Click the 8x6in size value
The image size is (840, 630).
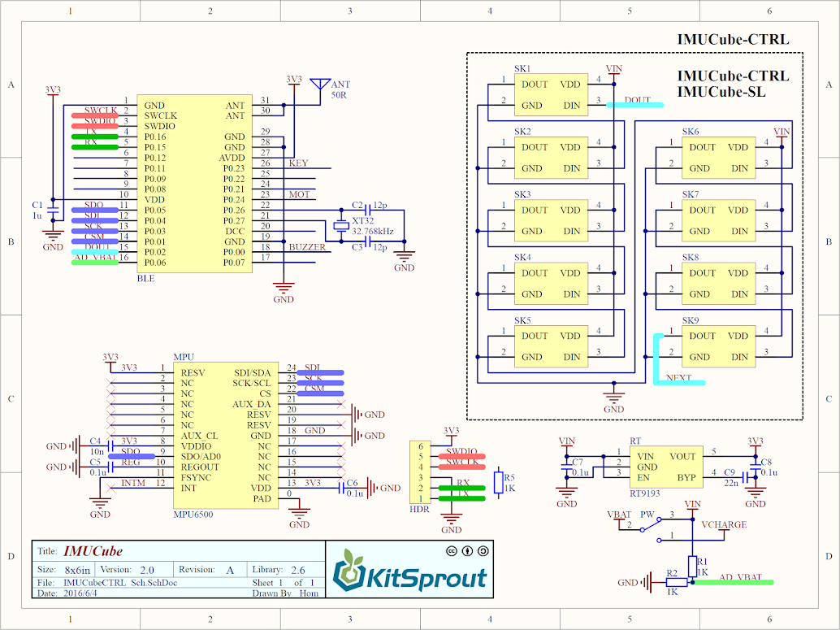pyautogui.click(x=77, y=570)
